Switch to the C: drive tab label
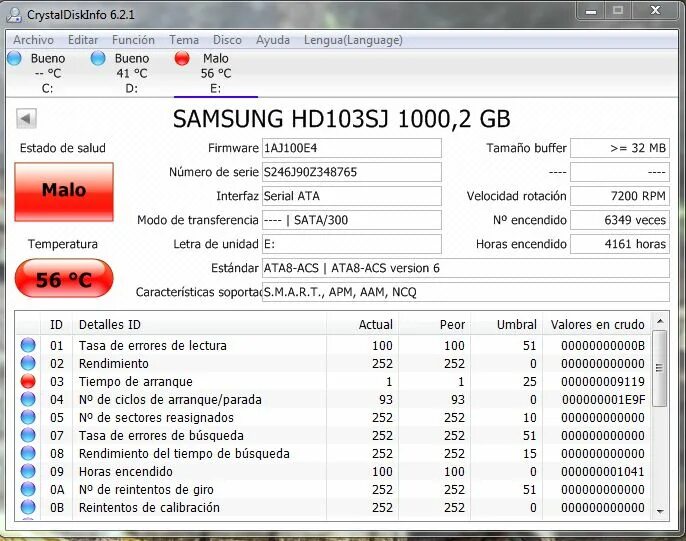 [47, 89]
